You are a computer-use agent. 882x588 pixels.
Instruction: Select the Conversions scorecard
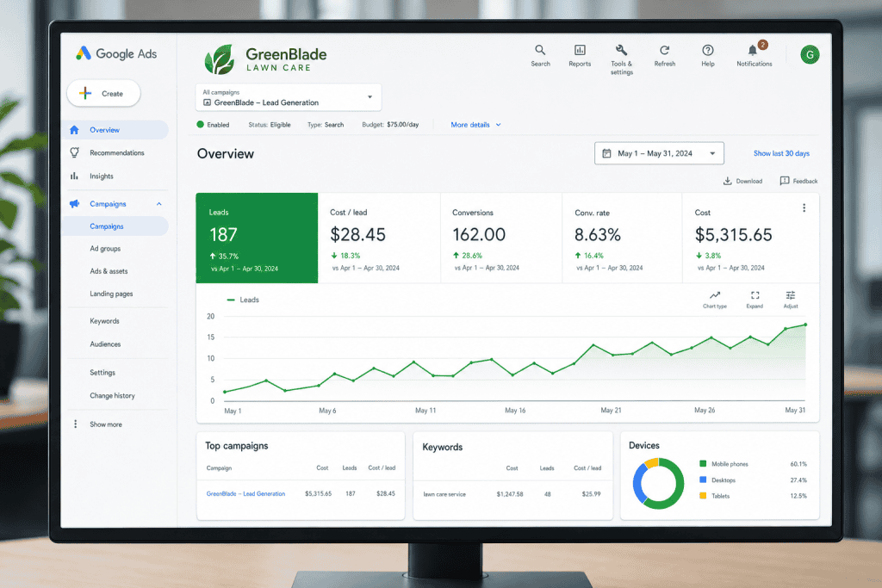pos(501,238)
